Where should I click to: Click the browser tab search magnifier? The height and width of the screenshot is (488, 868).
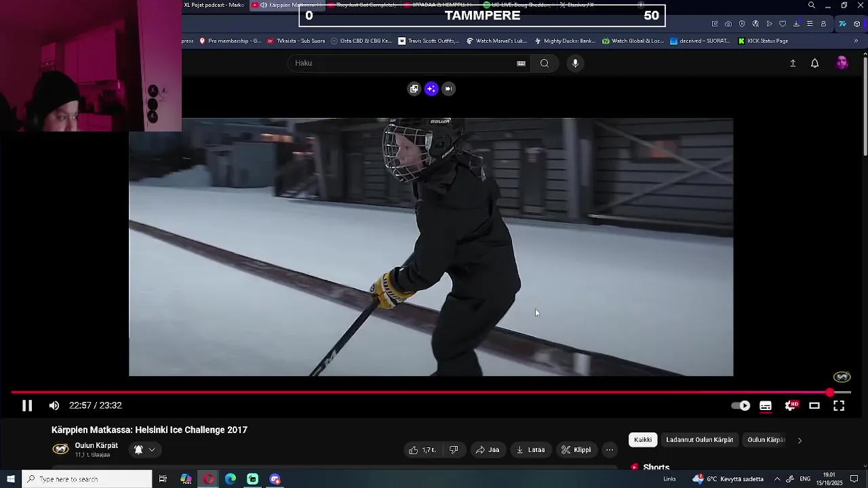[x=812, y=5]
